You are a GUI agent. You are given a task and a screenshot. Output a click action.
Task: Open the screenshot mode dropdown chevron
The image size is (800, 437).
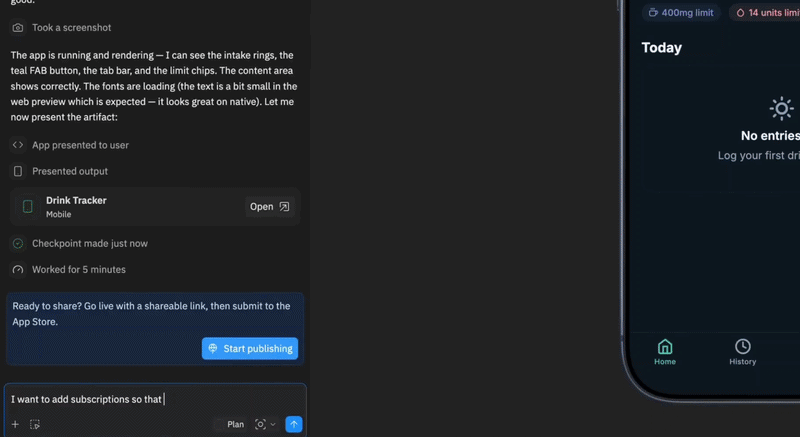pyautogui.click(x=273, y=424)
